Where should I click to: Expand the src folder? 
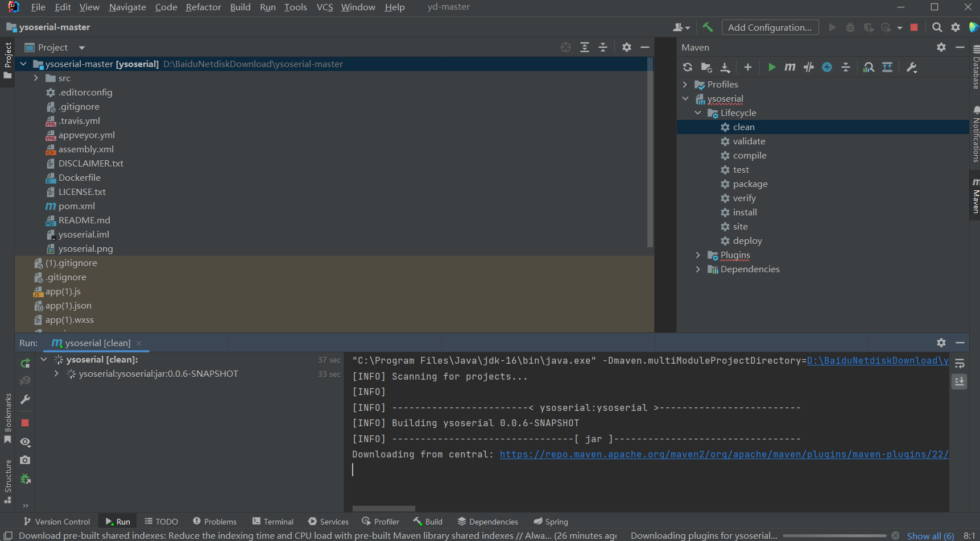[x=36, y=78]
